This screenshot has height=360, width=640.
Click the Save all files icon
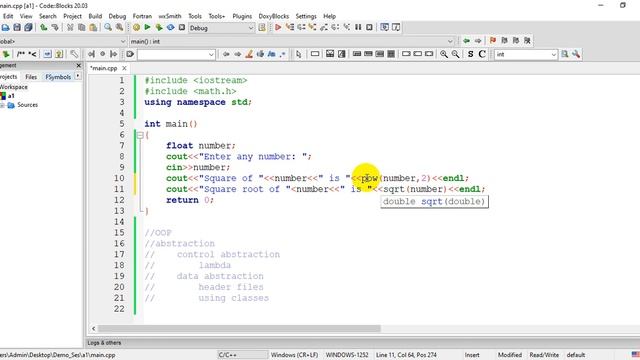tap(28, 27)
